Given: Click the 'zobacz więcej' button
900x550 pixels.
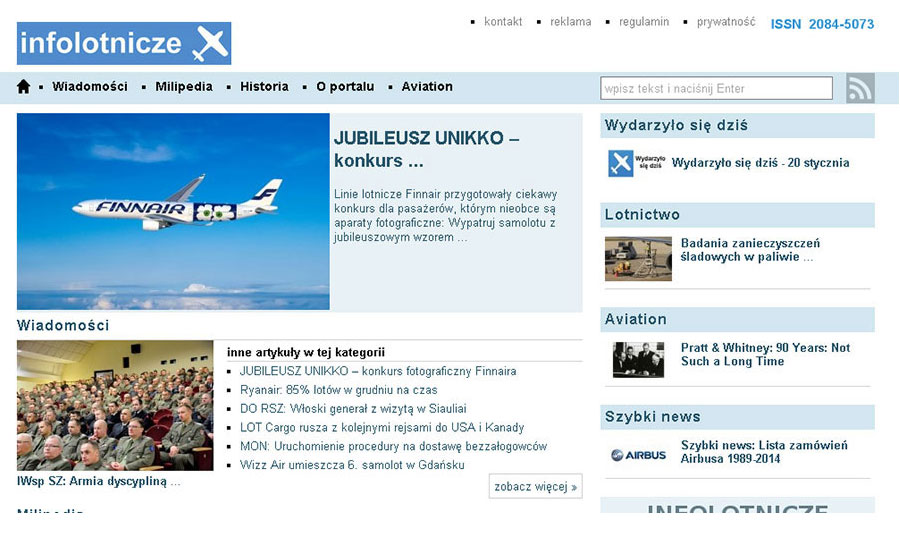Looking at the screenshot, I should point(536,486).
